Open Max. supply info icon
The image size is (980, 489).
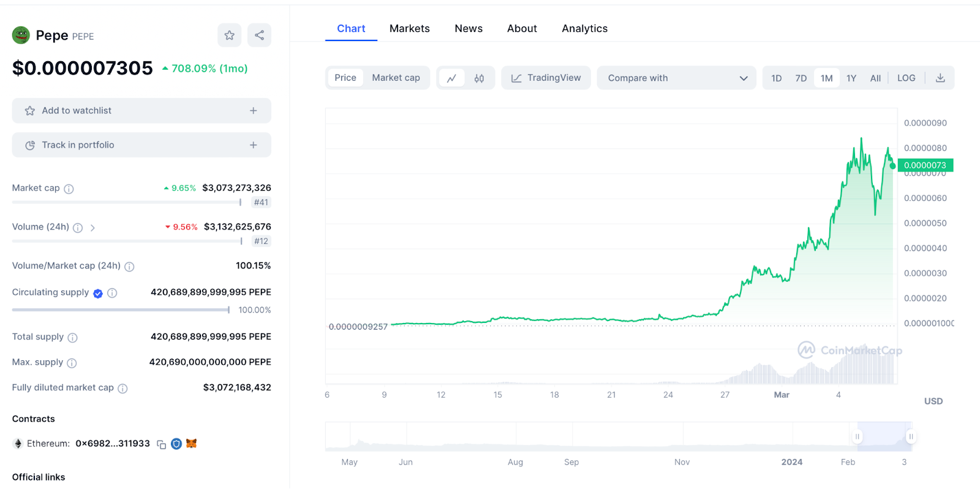click(x=72, y=363)
